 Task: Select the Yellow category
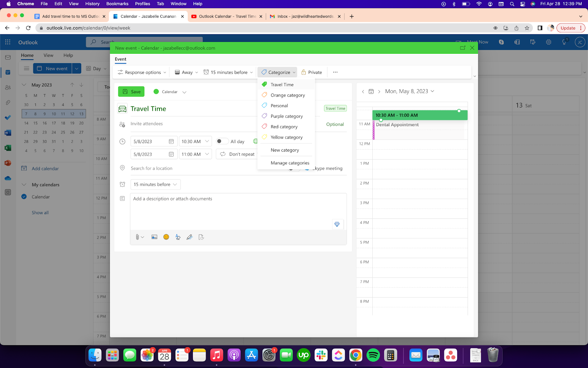[286, 137]
